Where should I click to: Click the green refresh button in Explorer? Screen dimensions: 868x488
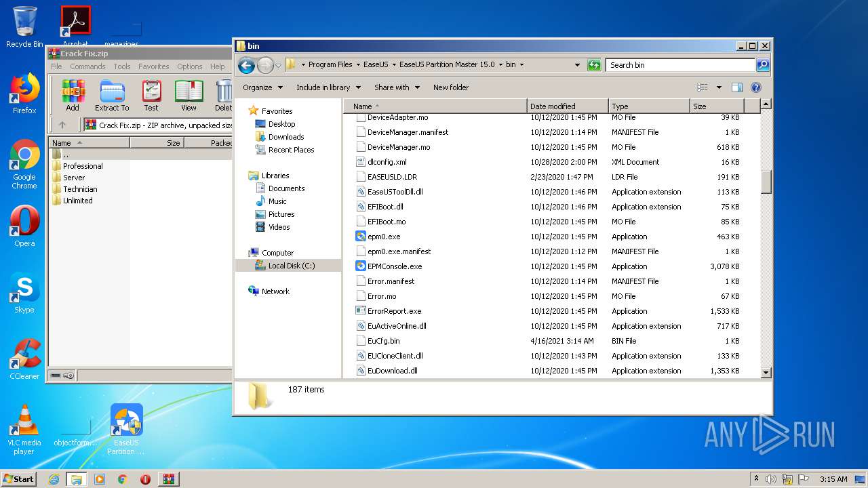594,65
